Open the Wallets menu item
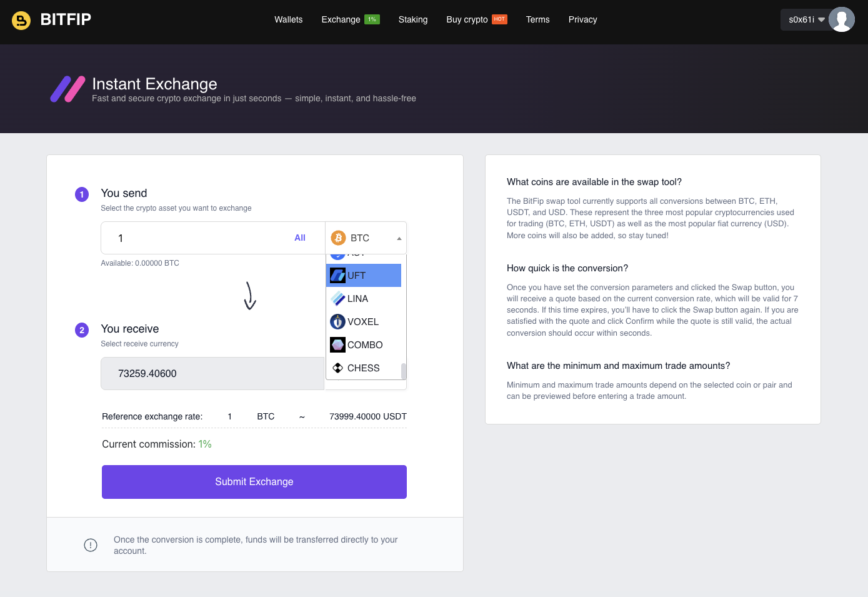This screenshot has height=597, width=868. pos(288,19)
